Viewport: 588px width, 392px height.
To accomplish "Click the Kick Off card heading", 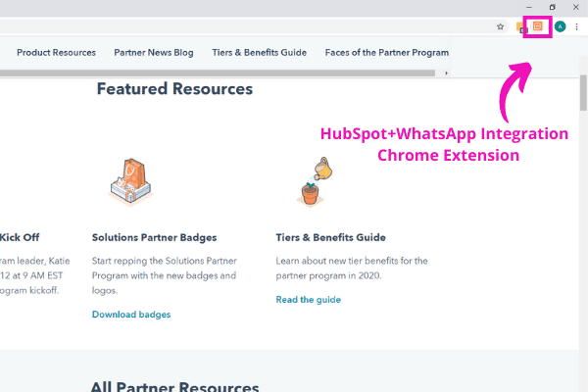I will click(20, 237).
